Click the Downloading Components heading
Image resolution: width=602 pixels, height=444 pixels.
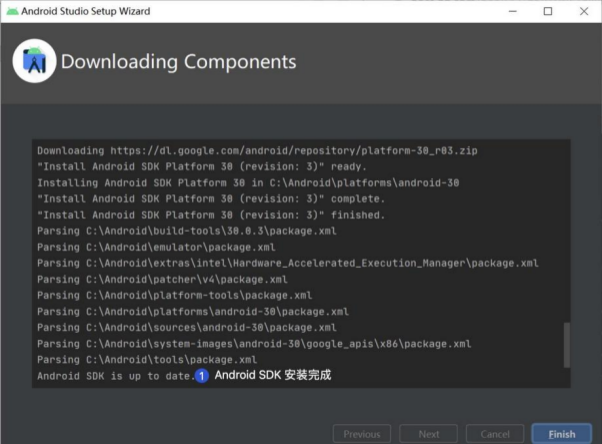point(178,62)
